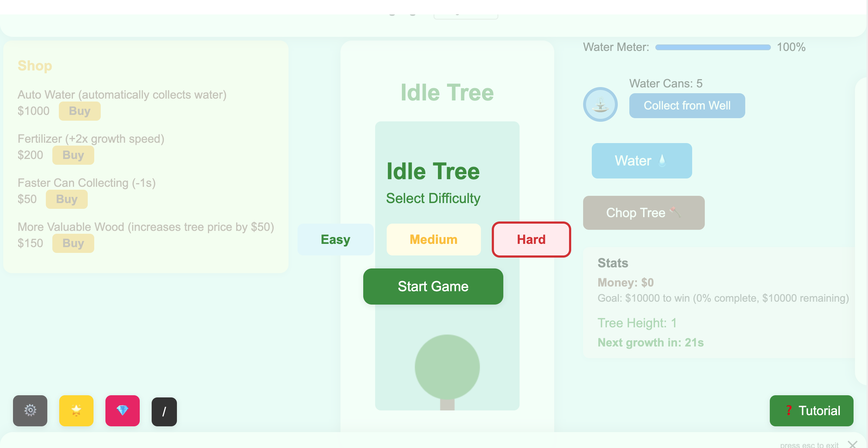
Task: Click the pink diamond gem icon
Action: click(122, 410)
